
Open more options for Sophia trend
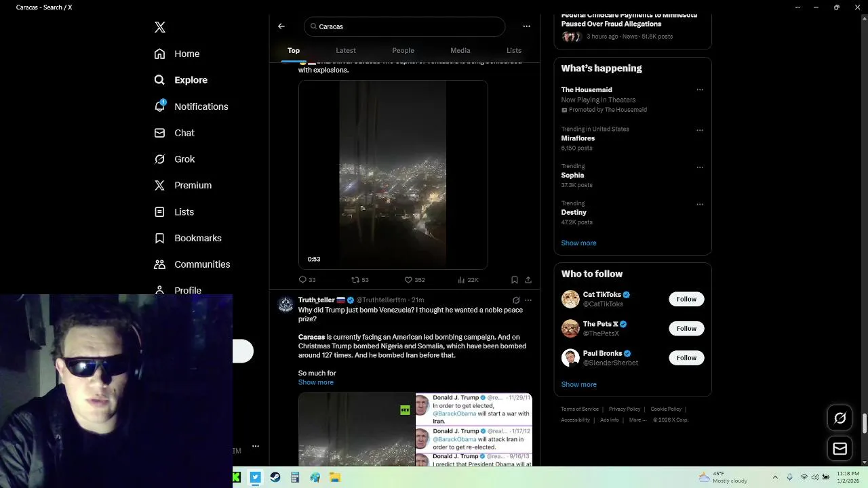coord(700,167)
